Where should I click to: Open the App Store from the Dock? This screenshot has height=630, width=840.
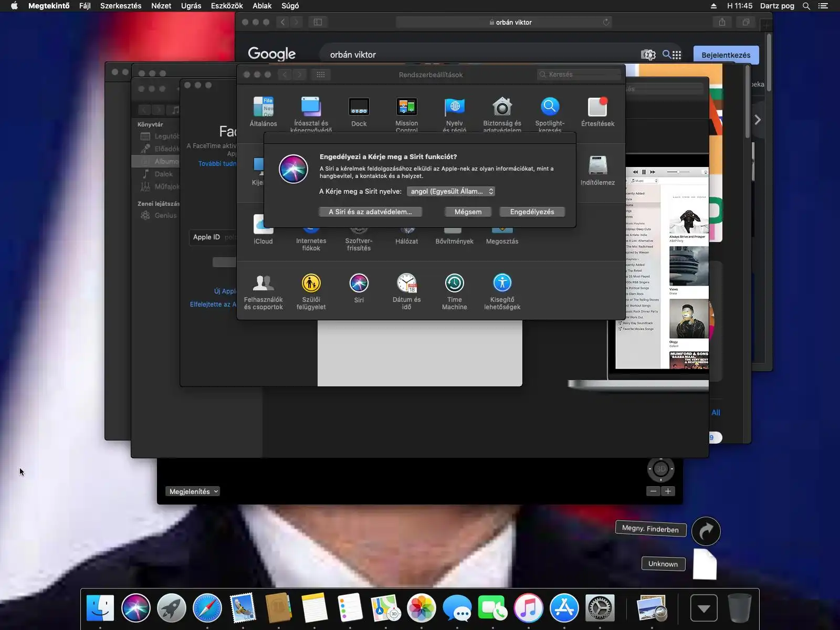pos(564,608)
